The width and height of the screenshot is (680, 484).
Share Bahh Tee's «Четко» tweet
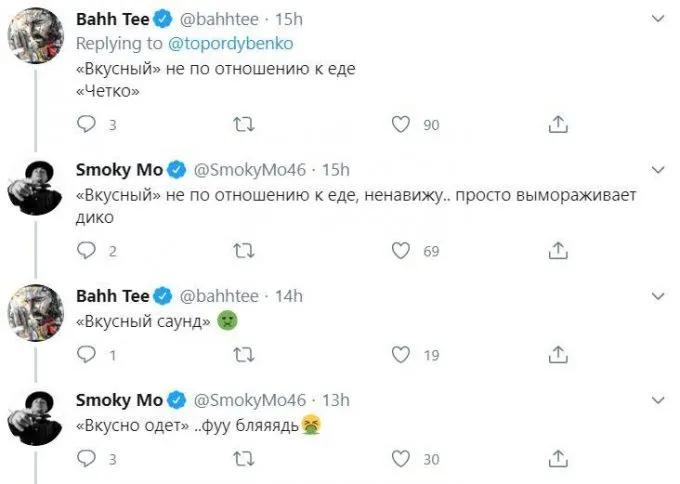pos(559,124)
